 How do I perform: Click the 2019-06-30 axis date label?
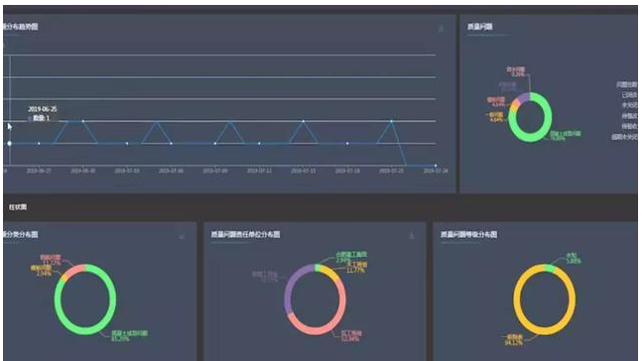click(83, 171)
